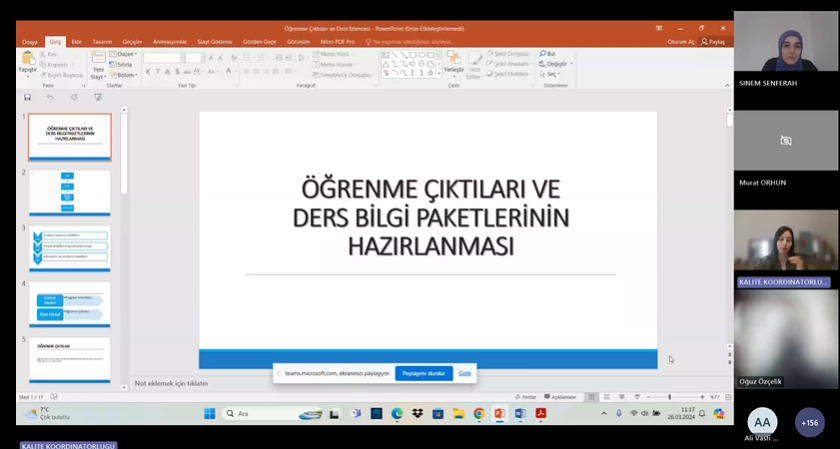Viewport: 840px width, 449px height.
Task: Switch to the Görünüm ribbon tab
Action: (x=298, y=42)
